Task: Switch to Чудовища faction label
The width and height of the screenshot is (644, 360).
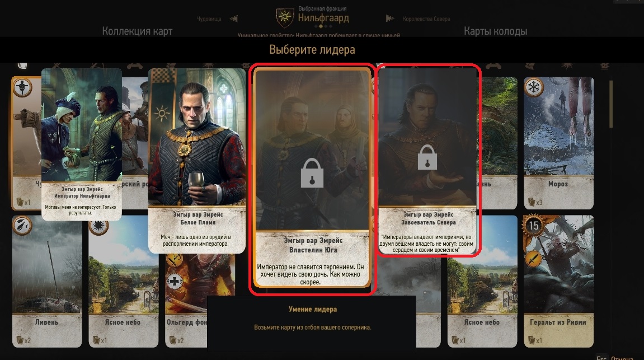Action: [209, 19]
